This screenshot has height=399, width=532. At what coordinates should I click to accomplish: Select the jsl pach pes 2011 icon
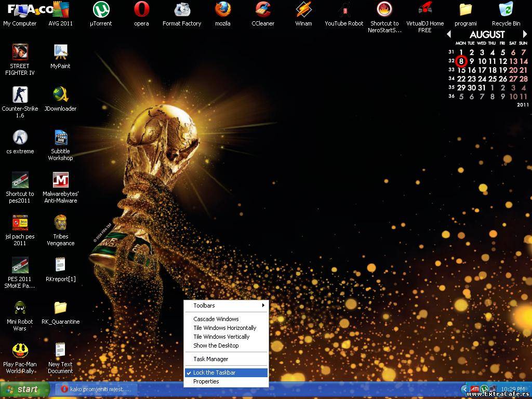pos(20,230)
